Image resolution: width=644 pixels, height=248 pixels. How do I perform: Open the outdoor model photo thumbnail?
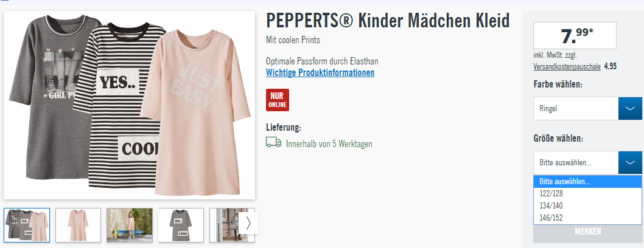[x=130, y=225]
